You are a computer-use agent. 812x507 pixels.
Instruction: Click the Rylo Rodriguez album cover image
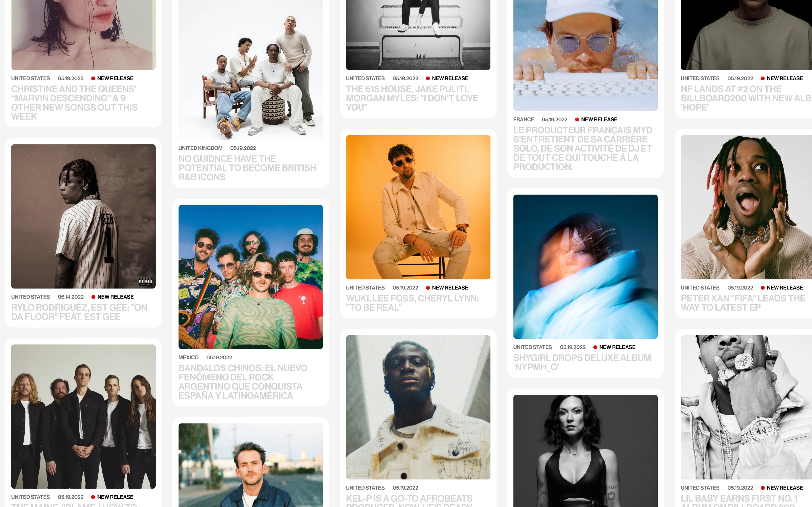pyautogui.click(x=83, y=216)
